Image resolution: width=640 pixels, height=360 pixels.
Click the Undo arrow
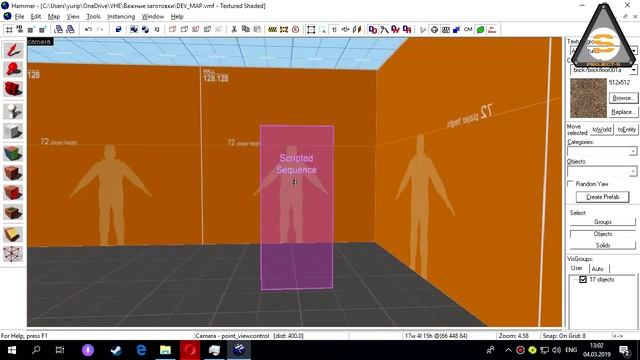coord(88,29)
